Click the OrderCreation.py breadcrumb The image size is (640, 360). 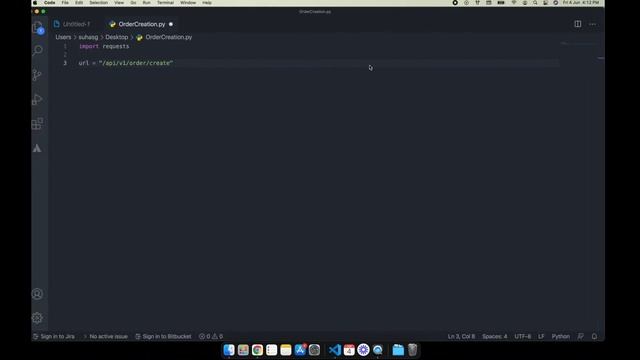tap(169, 37)
